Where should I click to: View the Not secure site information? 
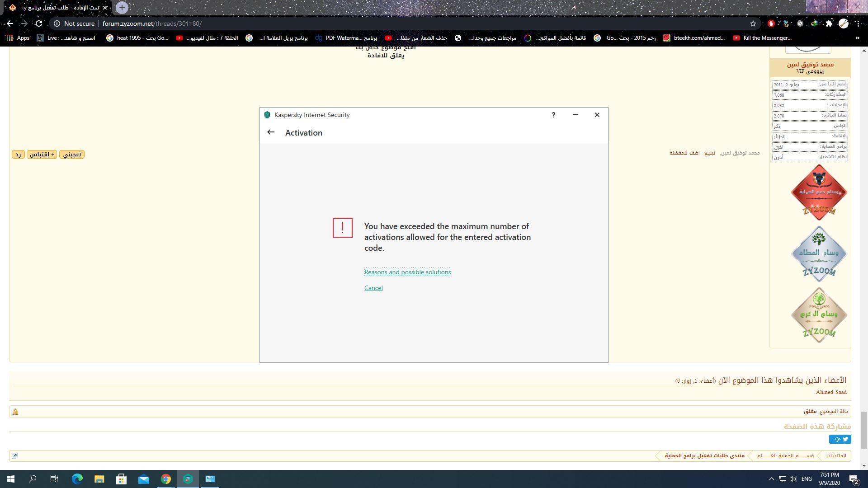click(x=75, y=23)
